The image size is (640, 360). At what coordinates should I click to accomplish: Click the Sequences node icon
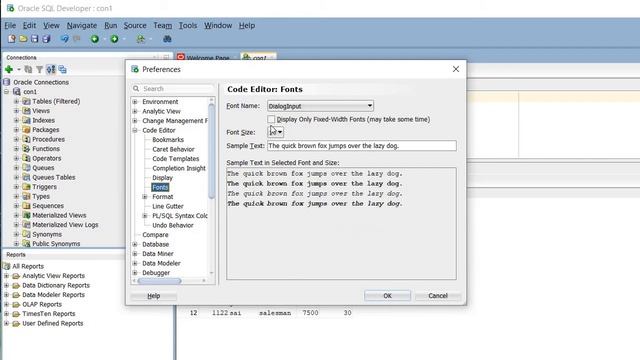(x=26, y=206)
